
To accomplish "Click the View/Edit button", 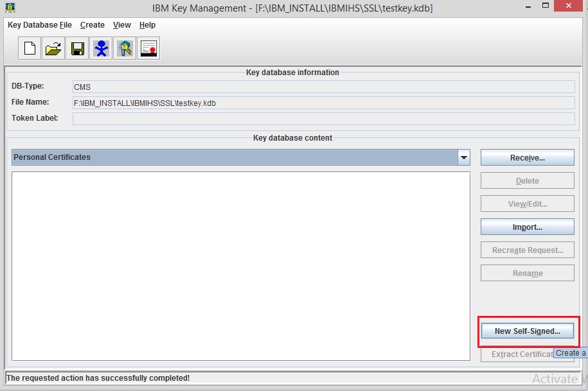I will tap(527, 204).
